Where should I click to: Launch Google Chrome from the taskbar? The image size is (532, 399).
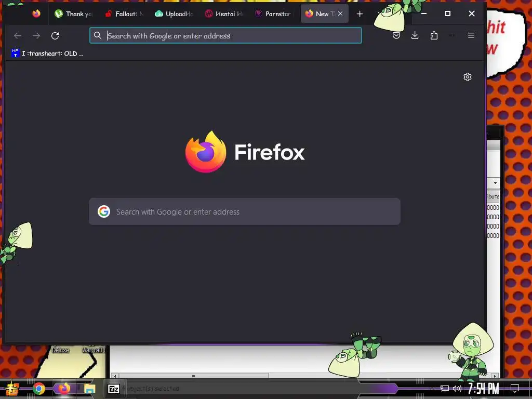(x=38, y=389)
